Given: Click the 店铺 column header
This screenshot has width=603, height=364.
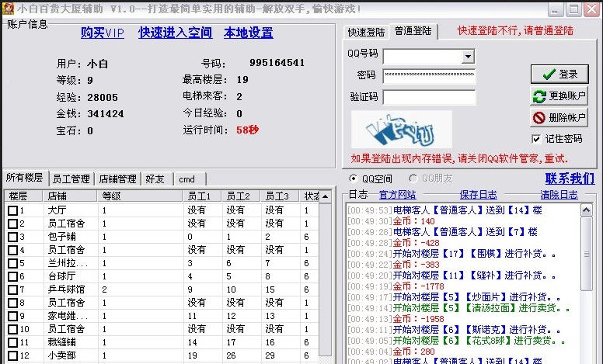Looking at the screenshot, I should coord(70,196).
